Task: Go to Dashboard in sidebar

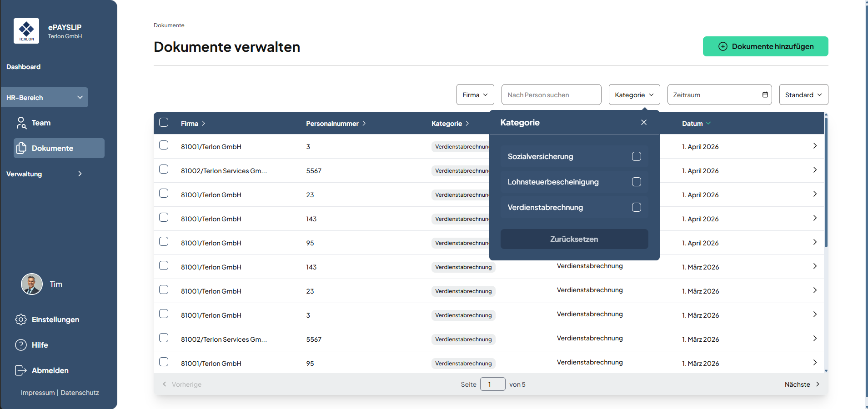Action: pos(24,67)
